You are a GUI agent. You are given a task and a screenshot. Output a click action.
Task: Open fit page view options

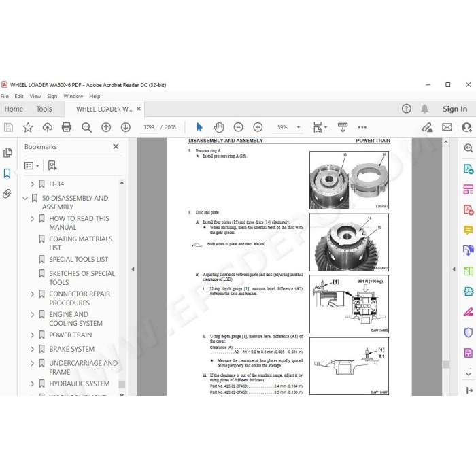[x=320, y=127]
